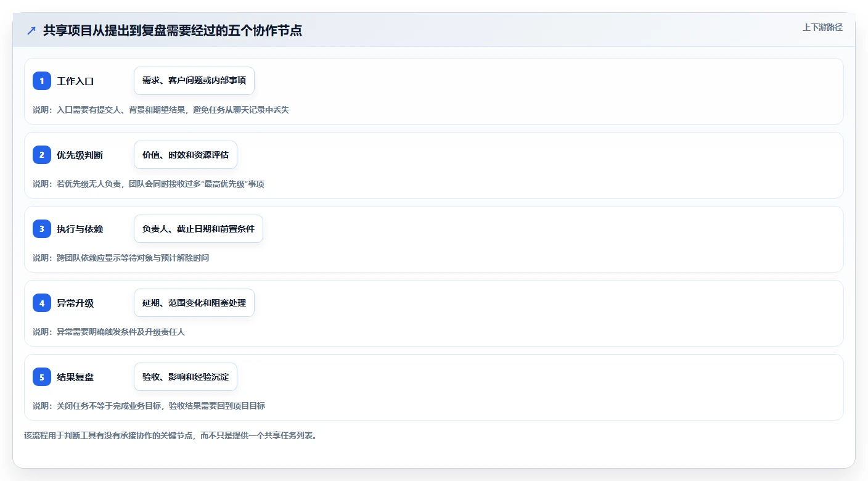The width and height of the screenshot is (868, 481).
Task: Click the number 3 badge for 执行与依赖
Action: tap(42, 229)
